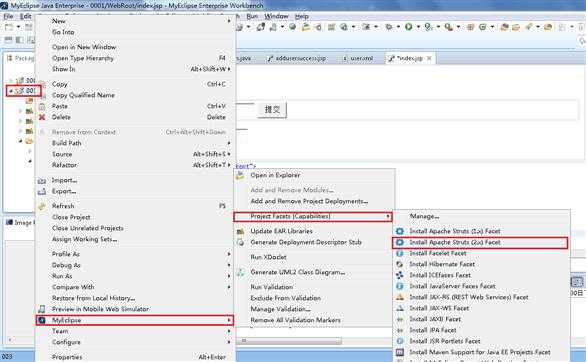This screenshot has width=586, height=362.
Task: Click the JavaServer Faces facet icon
Action: (x=400, y=286)
